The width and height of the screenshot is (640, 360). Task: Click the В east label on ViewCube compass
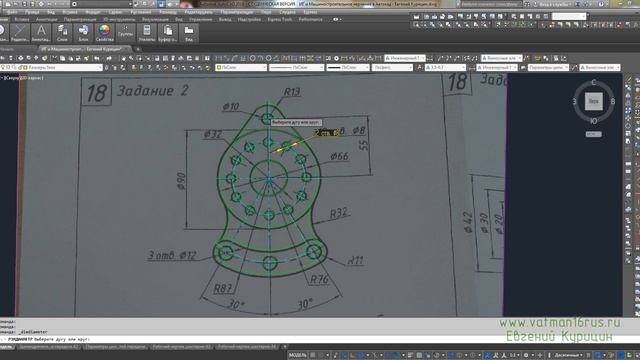tap(613, 101)
